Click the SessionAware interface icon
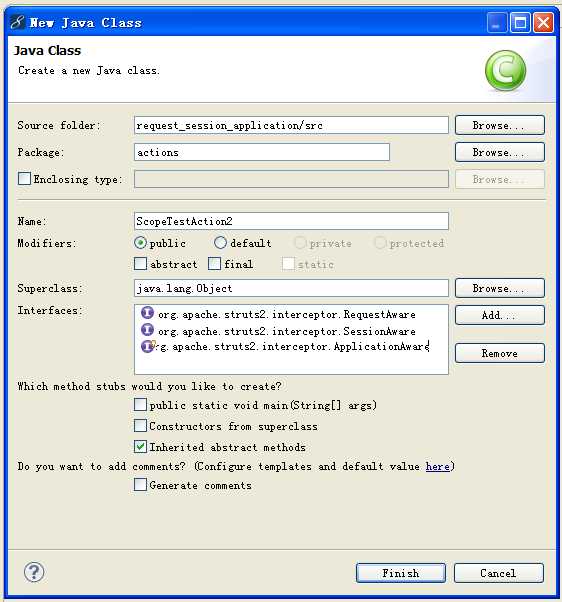 [147, 330]
